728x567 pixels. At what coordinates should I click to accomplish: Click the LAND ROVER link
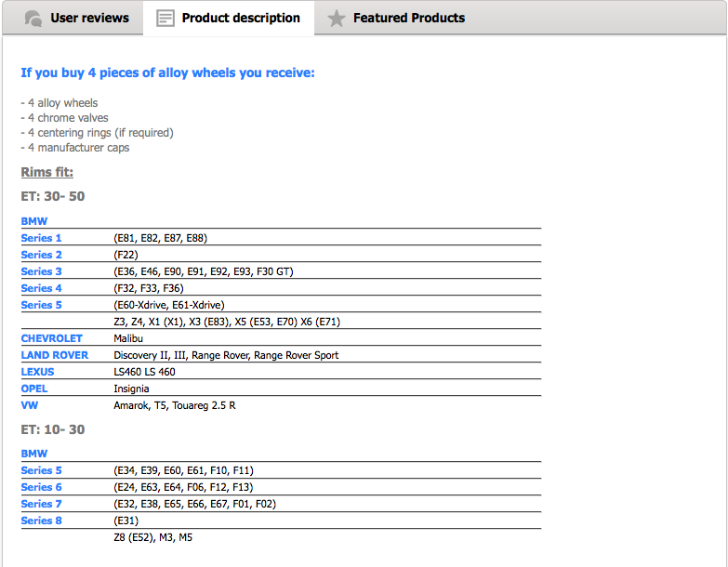tap(54, 355)
